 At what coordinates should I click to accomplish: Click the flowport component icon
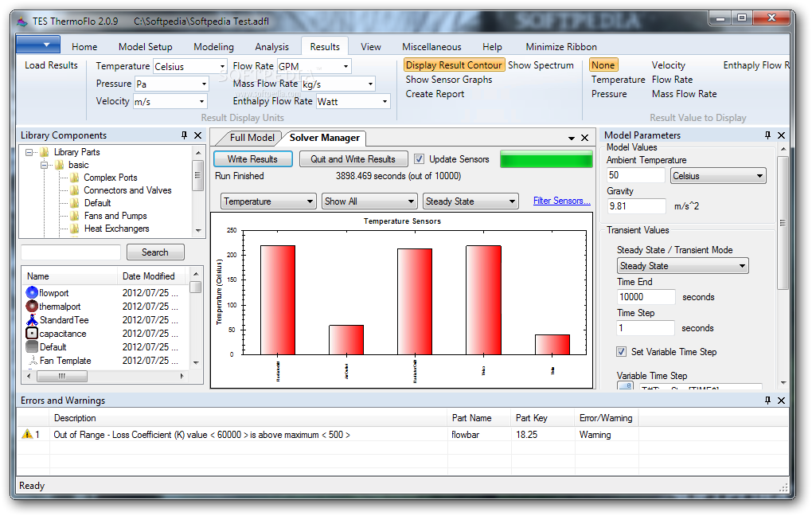pyautogui.click(x=32, y=293)
